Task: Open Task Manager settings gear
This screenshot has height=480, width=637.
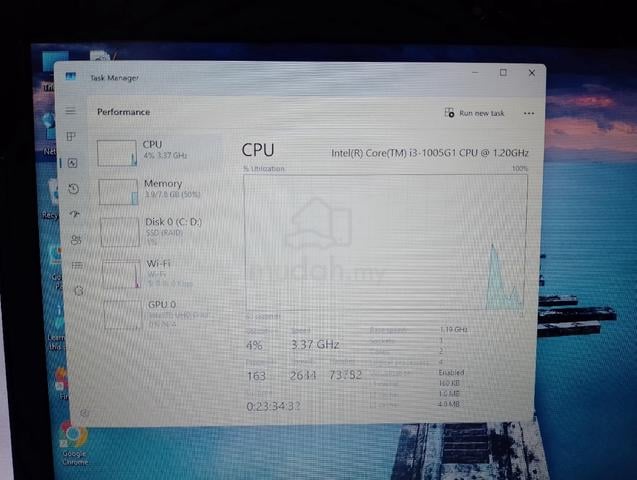Action: [84, 413]
